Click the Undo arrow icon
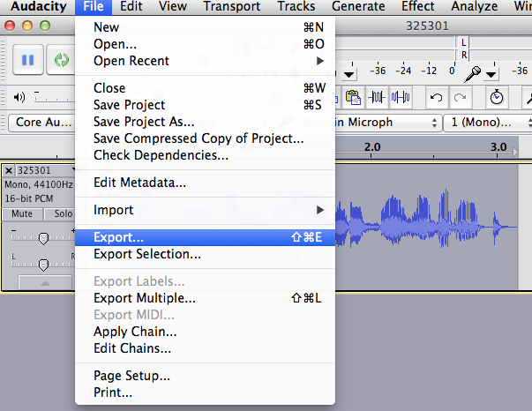The width and height of the screenshot is (532, 411). [436, 98]
